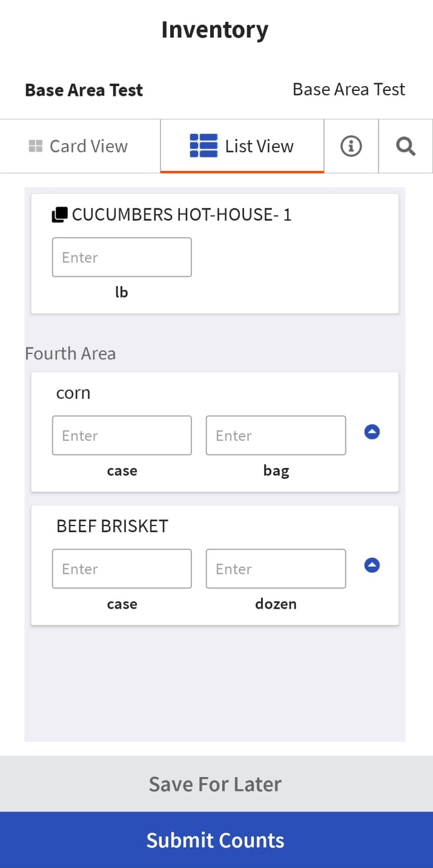433x868 pixels.
Task: Click the Fourth Area section header
Action: 70,353
